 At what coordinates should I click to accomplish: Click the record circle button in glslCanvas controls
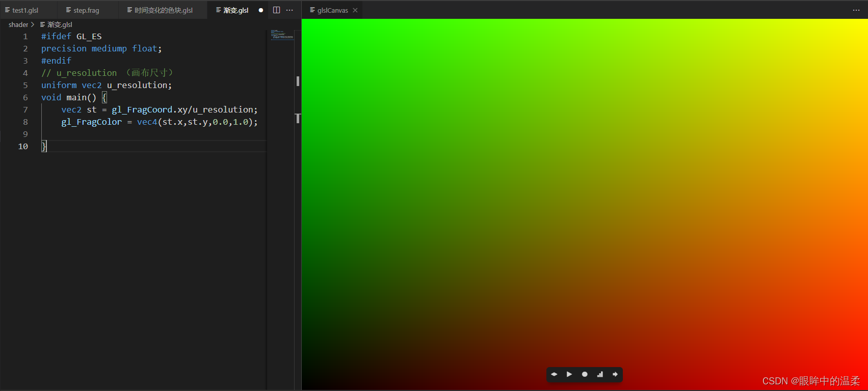[585, 374]
